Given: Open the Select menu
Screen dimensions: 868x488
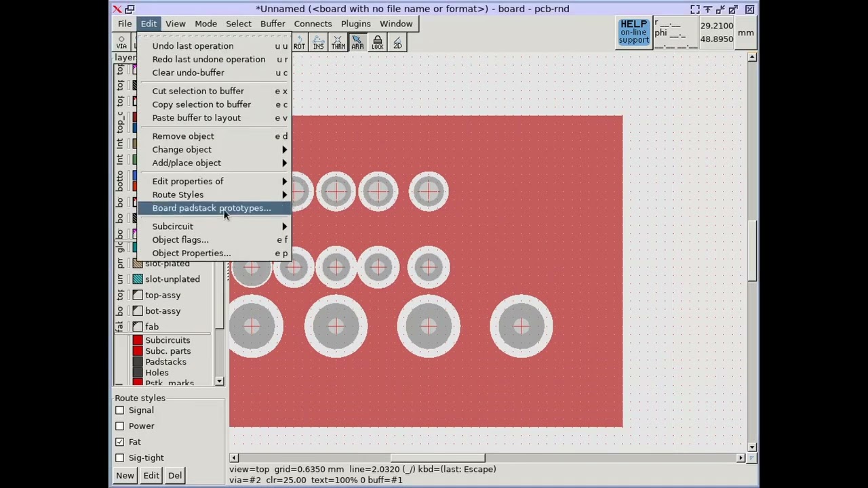Looking at the screenshot, I should [x=239, y=24].
